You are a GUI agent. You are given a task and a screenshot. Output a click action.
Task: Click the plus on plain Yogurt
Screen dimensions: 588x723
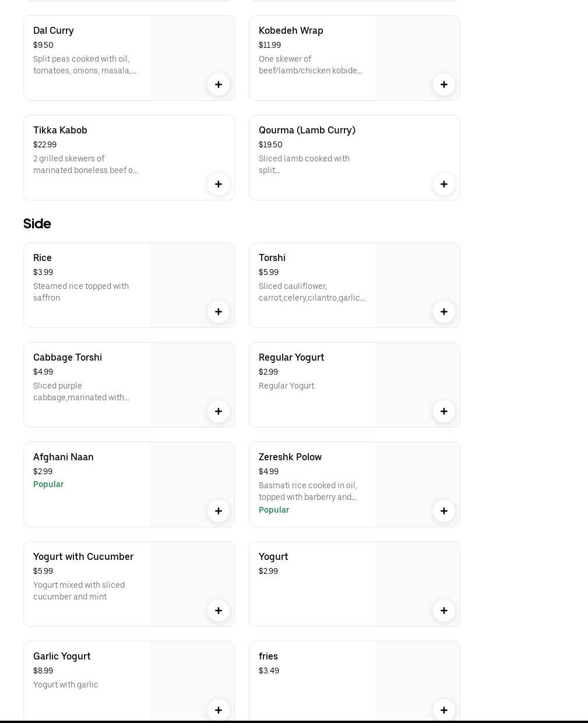point(444,611)
